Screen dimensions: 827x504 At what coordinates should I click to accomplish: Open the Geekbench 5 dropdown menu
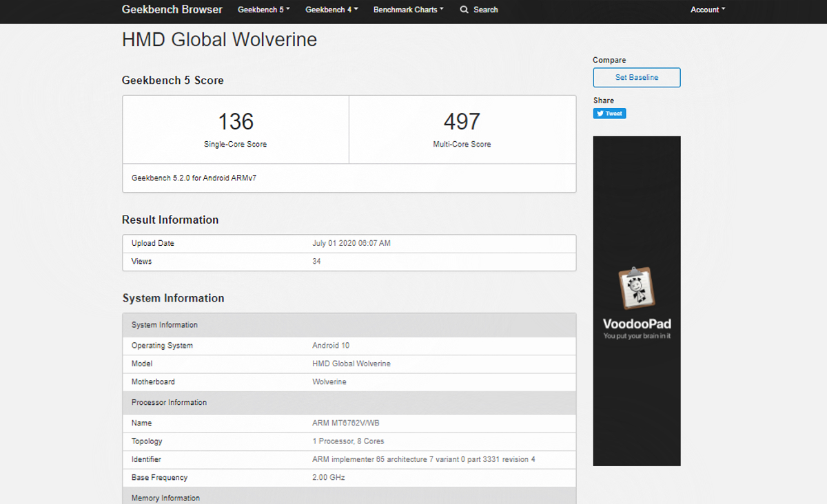pos(263,10)
